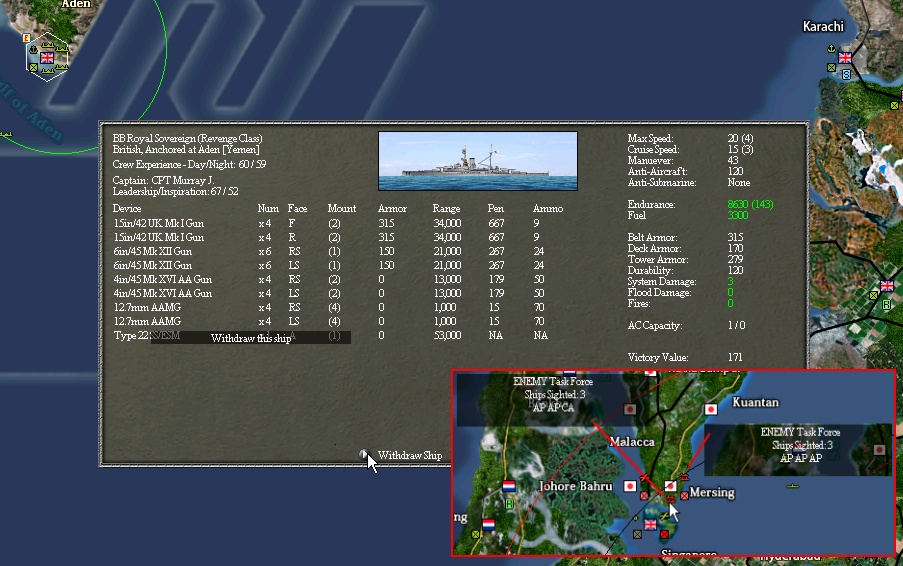This screenshot has height=566, width=903.
Task: Click the red land unit right of Singapore flag
Action: click(x=664, y=534)
